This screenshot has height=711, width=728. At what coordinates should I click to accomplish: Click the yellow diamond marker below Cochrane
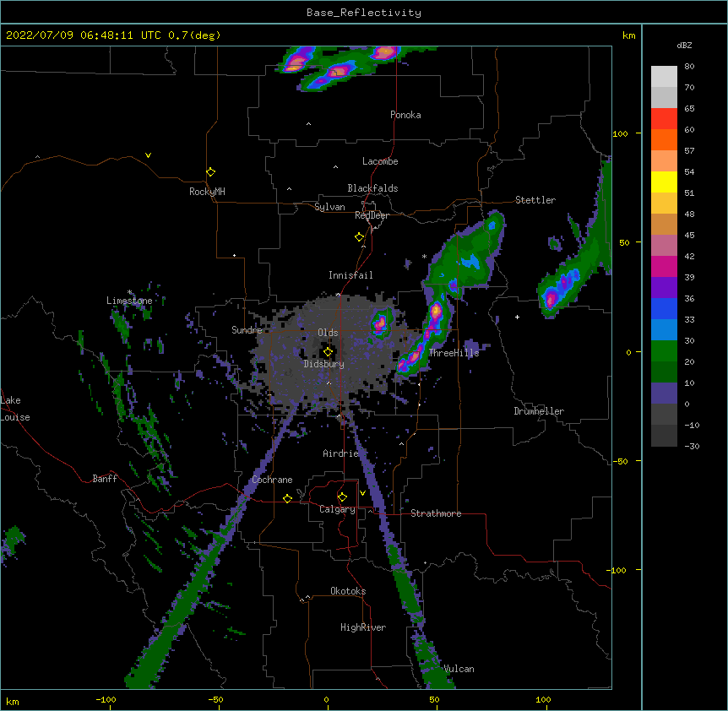[x=287, y=498]
